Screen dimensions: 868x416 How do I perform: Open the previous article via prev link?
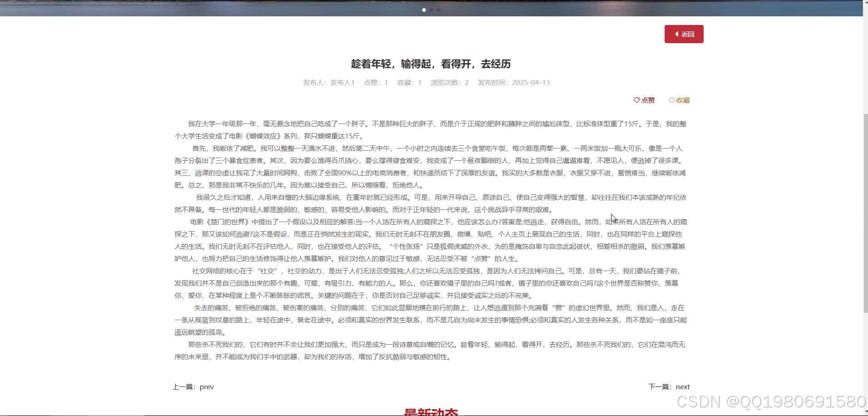207,386
